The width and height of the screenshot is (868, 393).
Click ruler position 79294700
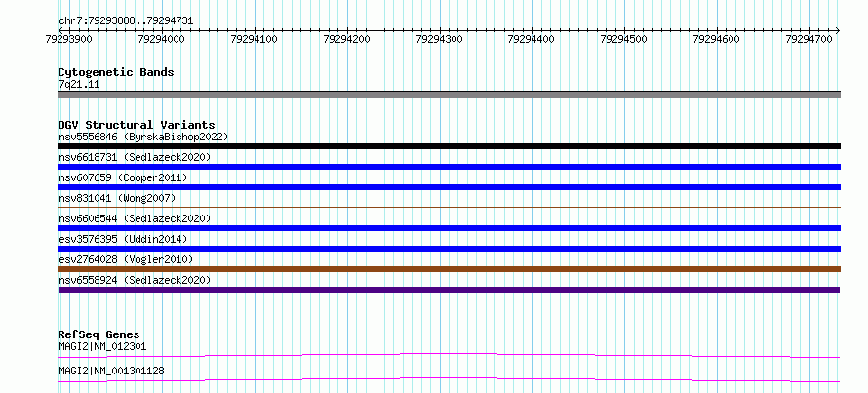click(x=809, y=39)
